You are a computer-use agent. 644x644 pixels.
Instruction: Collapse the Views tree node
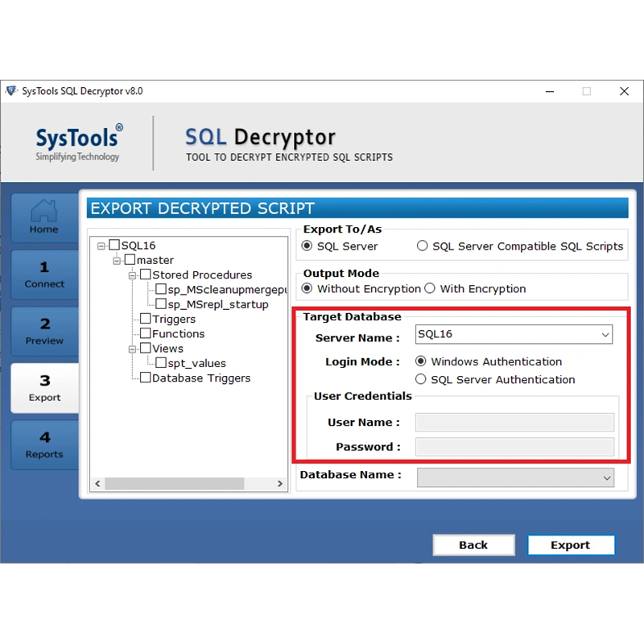coord(132,349)
